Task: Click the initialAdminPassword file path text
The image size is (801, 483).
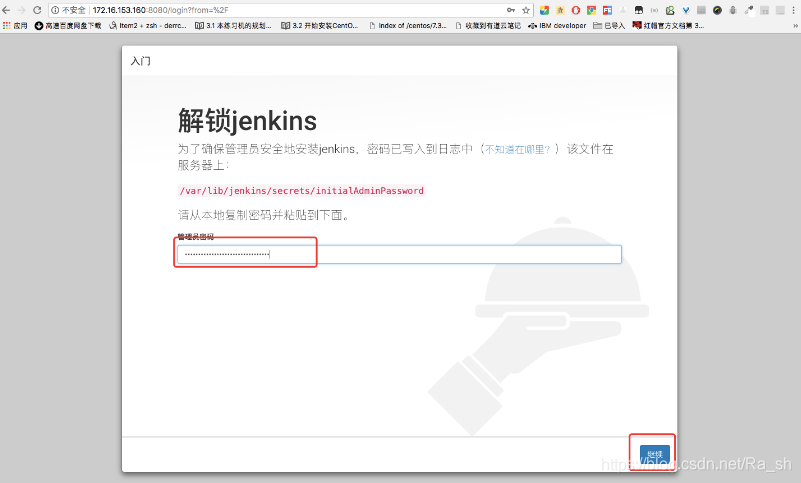Action: pyautogui.click(x=301, y=191)
